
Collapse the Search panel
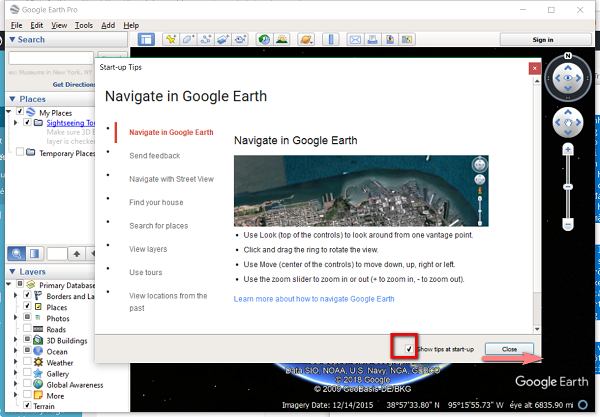12,39
